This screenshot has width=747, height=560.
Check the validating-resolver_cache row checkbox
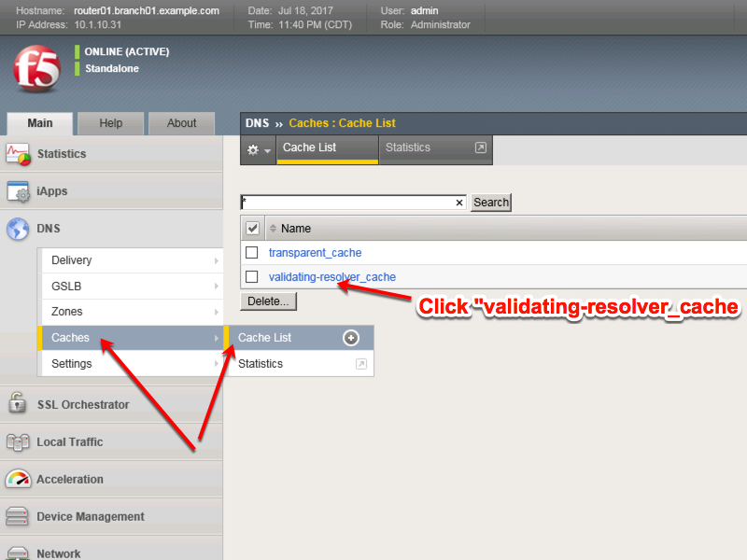click(251, 276)
